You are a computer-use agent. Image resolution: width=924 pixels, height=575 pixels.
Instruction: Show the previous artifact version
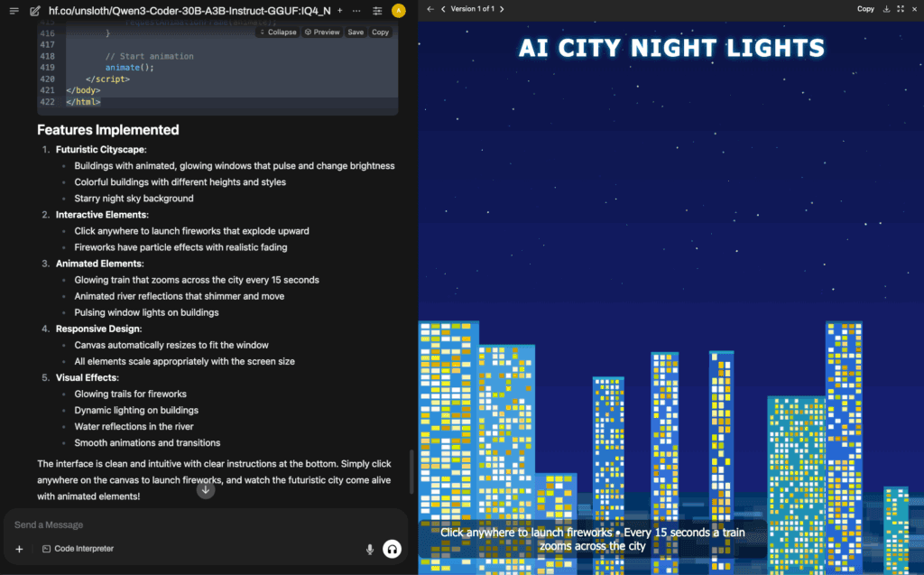click(443, 9)
